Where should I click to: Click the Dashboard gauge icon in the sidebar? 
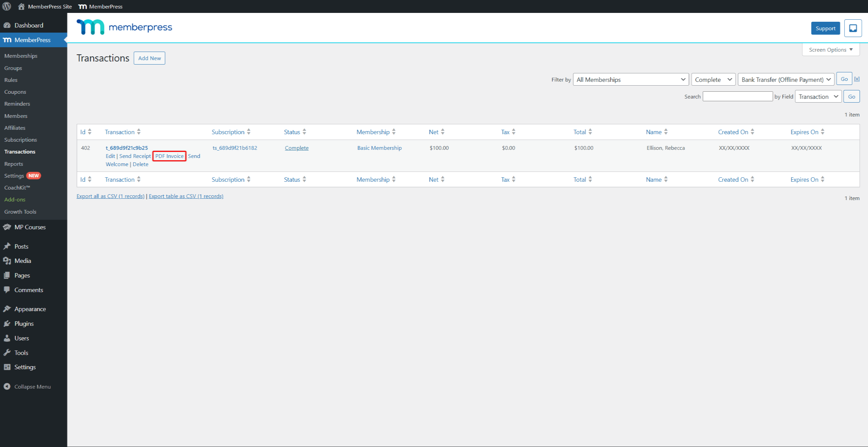click(x=7, y=25)
